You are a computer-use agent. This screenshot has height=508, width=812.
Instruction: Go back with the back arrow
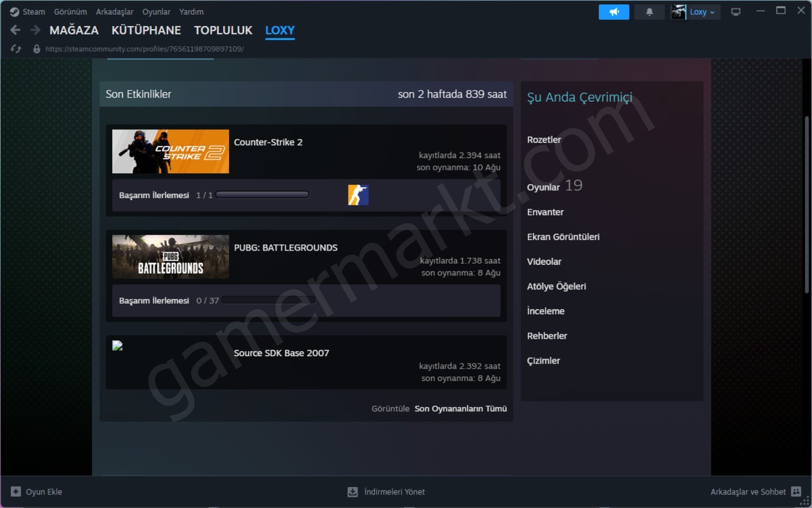[15, 30]
